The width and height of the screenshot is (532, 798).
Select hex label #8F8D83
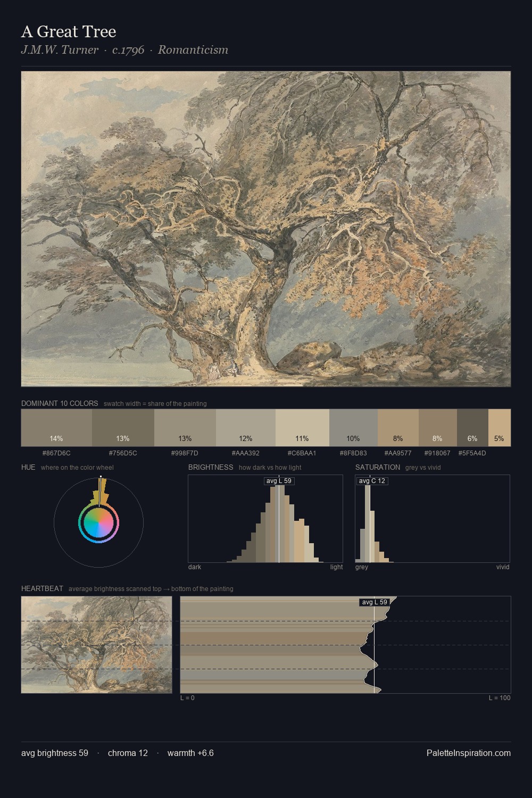pos(353,453)
